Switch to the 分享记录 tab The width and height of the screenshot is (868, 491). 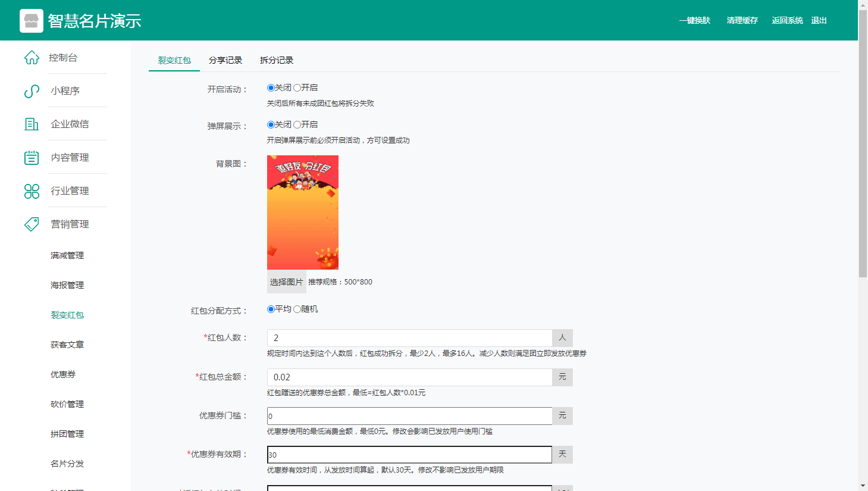225,60
